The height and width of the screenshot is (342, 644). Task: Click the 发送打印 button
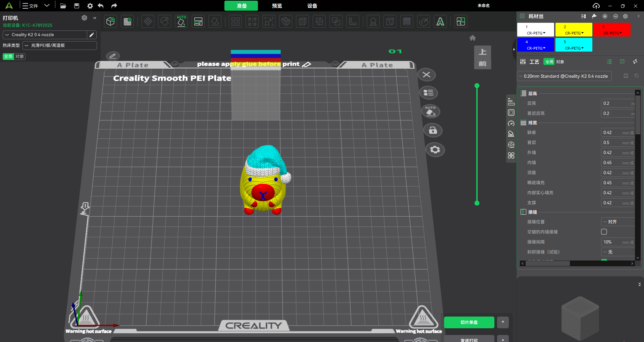pos(469,339)
